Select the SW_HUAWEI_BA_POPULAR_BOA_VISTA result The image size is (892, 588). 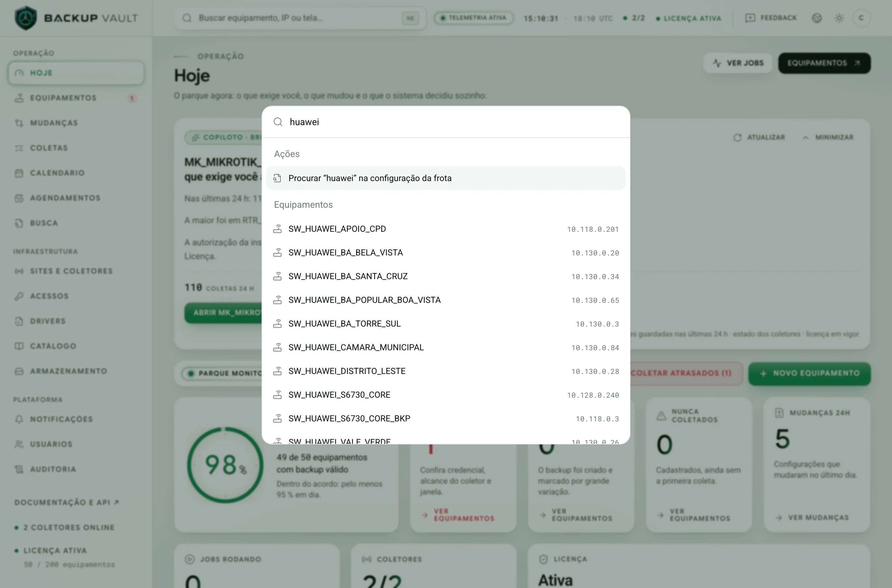click(x=446, y=300)
